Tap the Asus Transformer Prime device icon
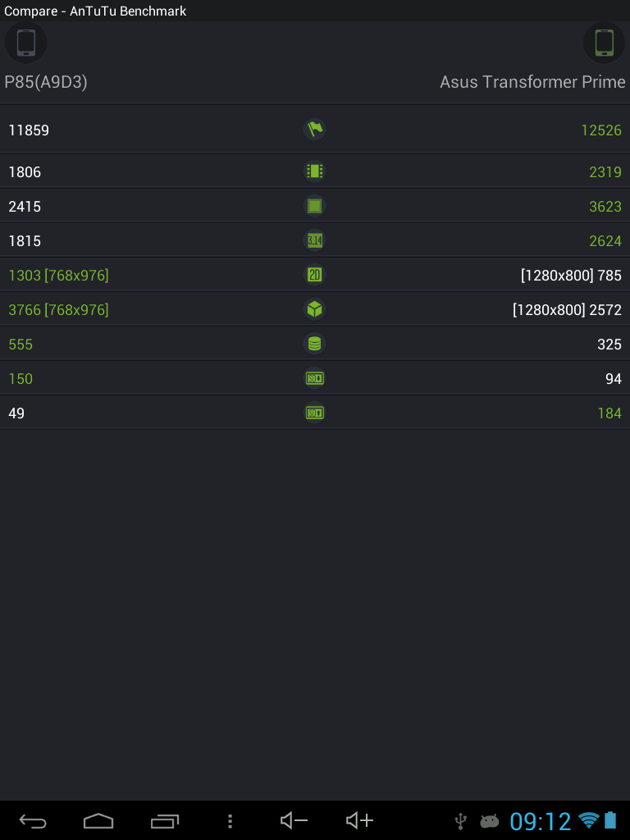The width and height of the screenshot is (630, 840). coord(604,43)
